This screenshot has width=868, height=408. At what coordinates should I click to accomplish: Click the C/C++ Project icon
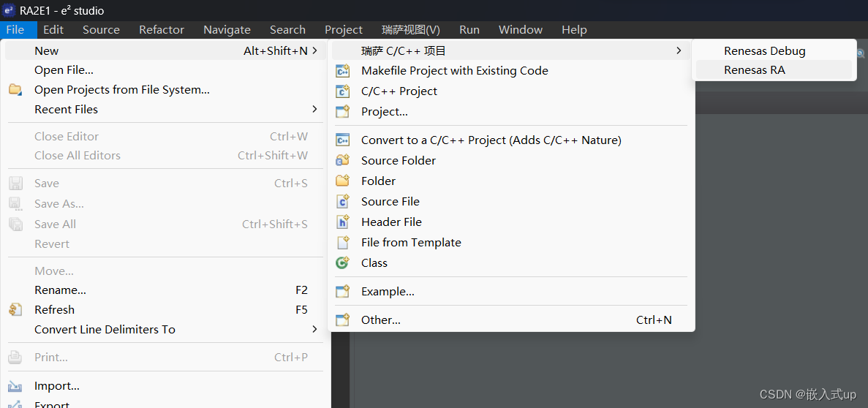[343, 91]
